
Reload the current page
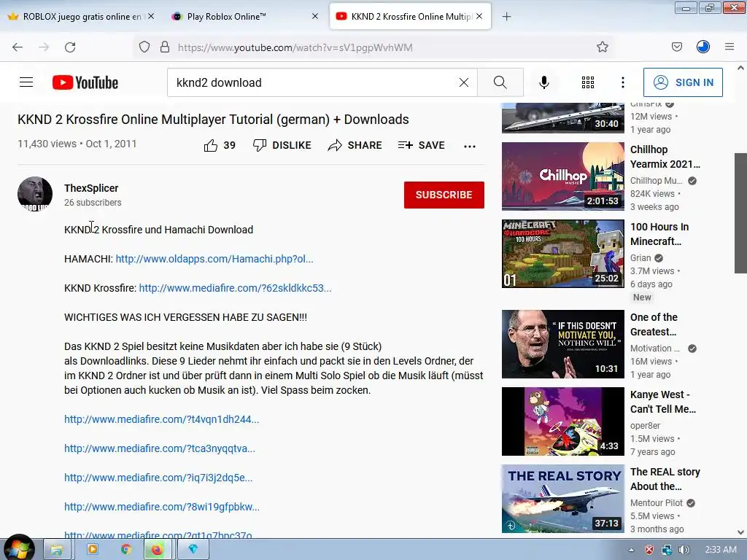point(70,47)
